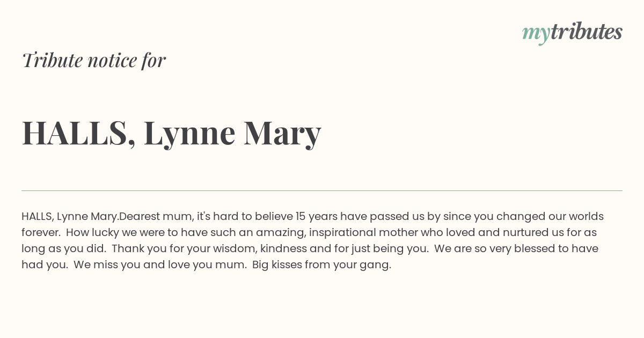Click the "HALLS, Lynne Mary" title

[172, 133]
